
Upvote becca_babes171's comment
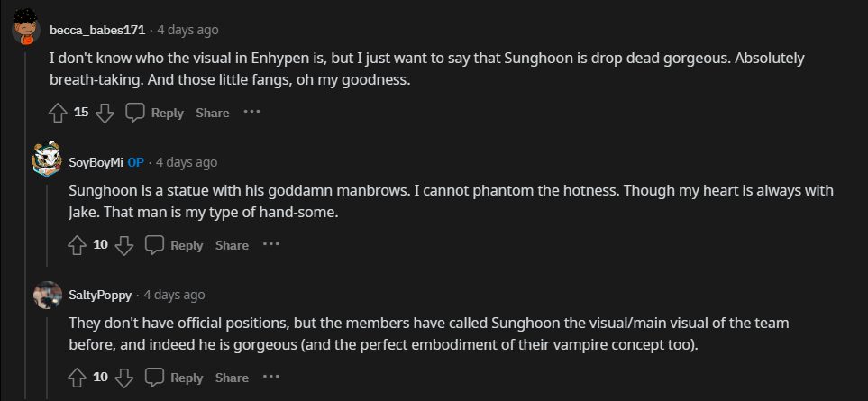58,113
